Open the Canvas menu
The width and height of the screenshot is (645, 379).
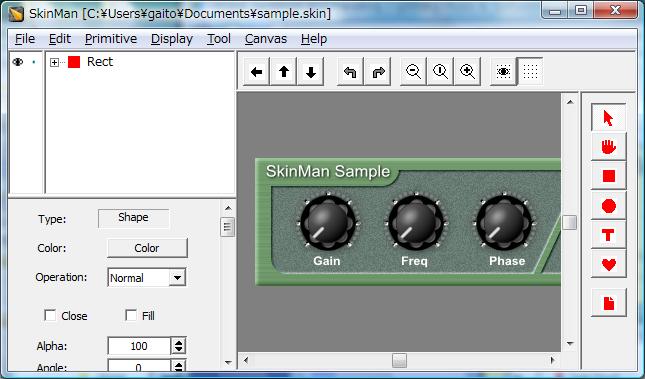(x=266, y=39)
